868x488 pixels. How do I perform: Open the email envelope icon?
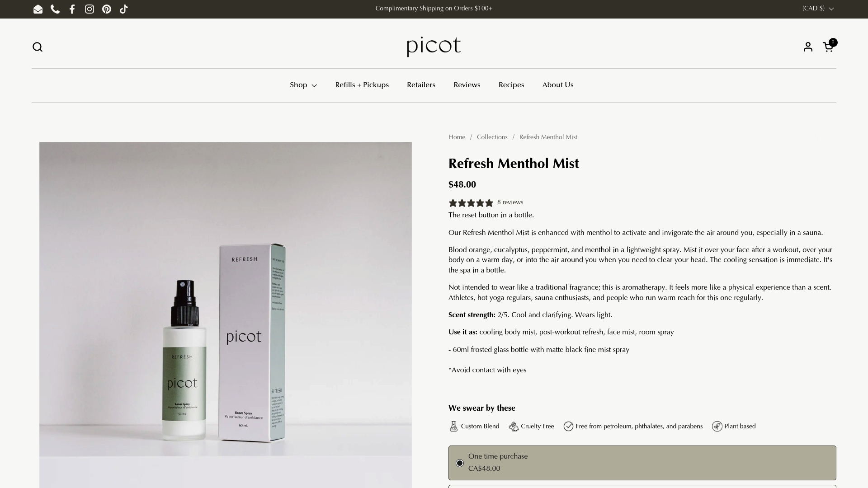[38, 9]
